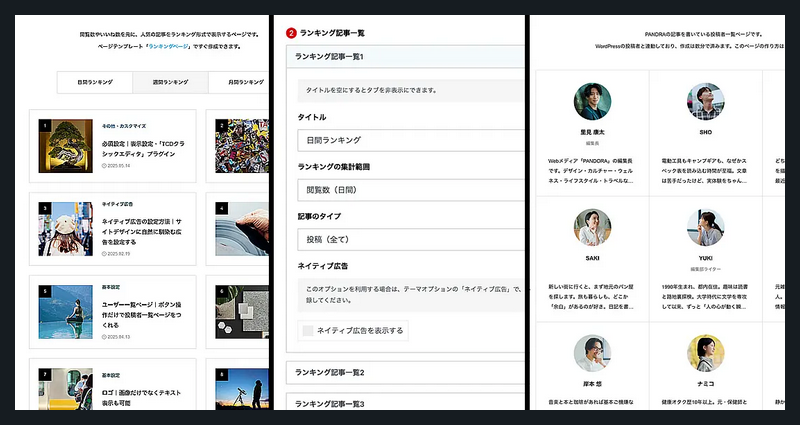
Task: Open SAKI's avatar photo
Action: point(592,227)
